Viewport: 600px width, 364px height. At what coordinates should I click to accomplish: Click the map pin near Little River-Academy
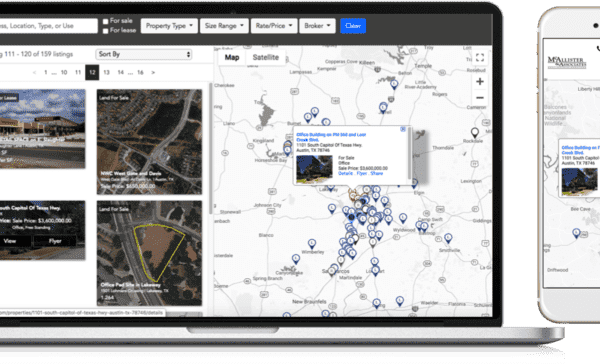(394, 84)
